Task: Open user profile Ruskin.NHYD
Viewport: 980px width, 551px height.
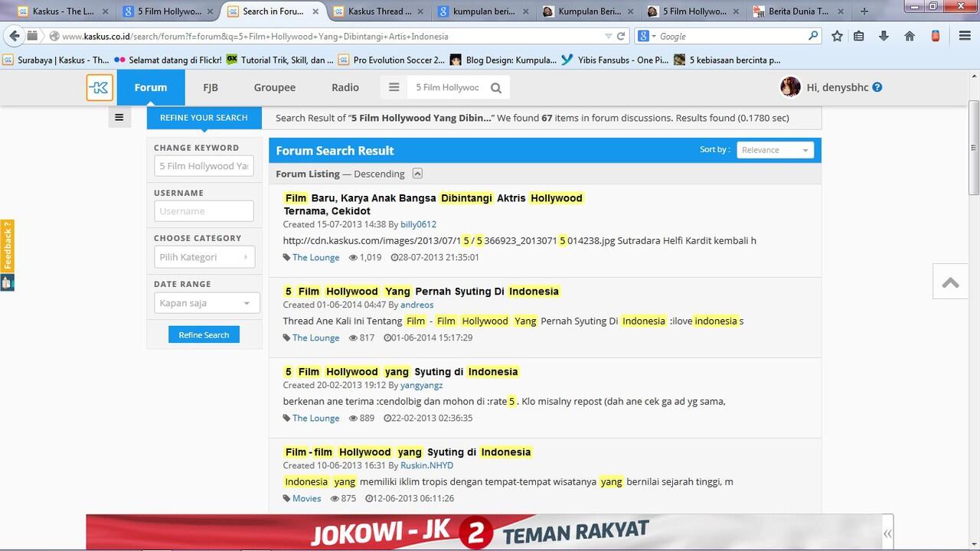Action: pyautogui.click(x=426, y=465)
